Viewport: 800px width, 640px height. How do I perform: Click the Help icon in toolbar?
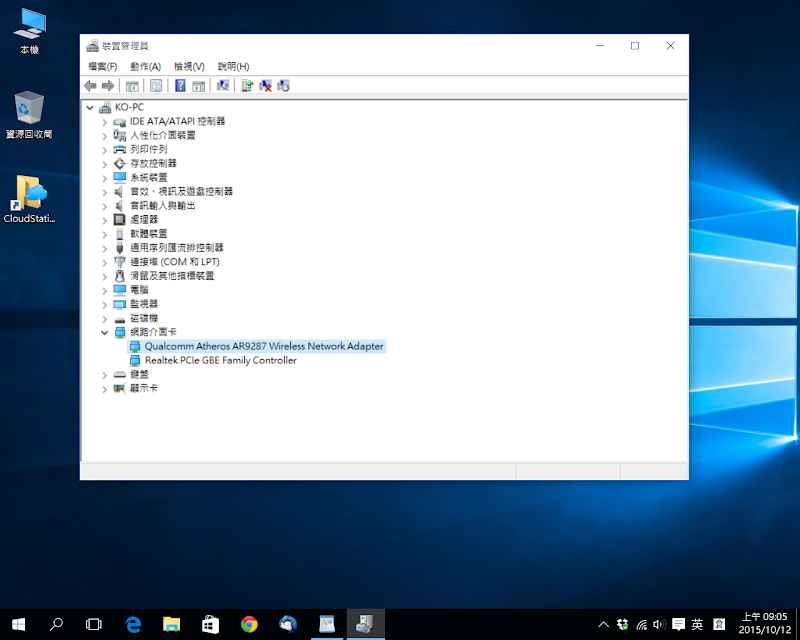coord(181,86)
